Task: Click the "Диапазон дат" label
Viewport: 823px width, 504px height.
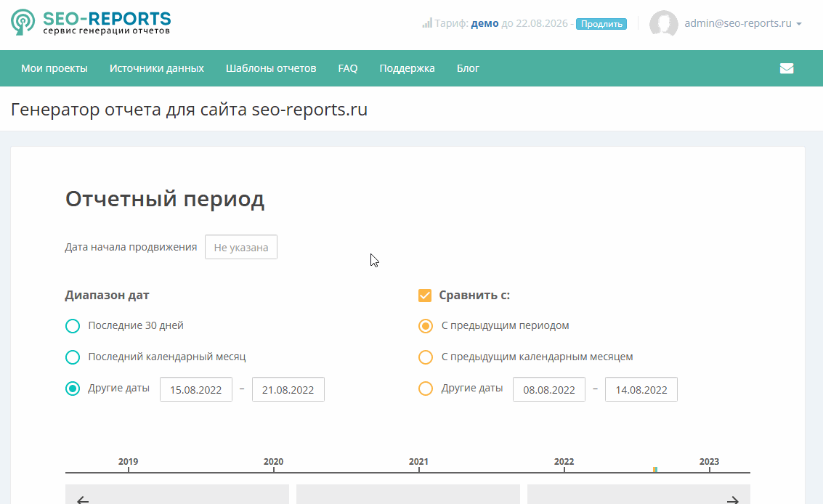Action: tap(107, 295)
